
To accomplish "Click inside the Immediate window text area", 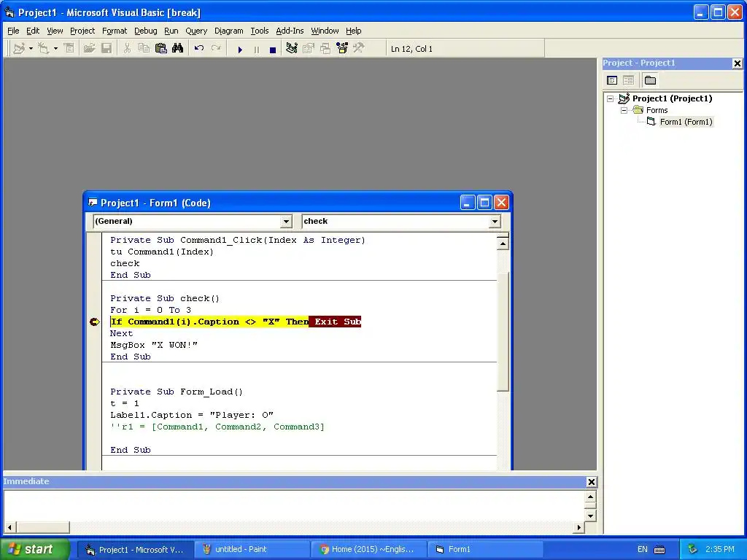I will (x=294, y=506).
